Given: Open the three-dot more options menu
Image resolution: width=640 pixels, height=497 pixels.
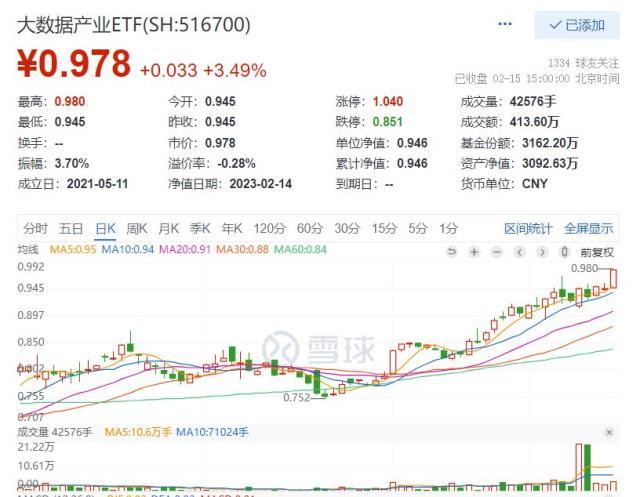Looking at the screenshot, I should pyautogui.click(x=505, y=24).
